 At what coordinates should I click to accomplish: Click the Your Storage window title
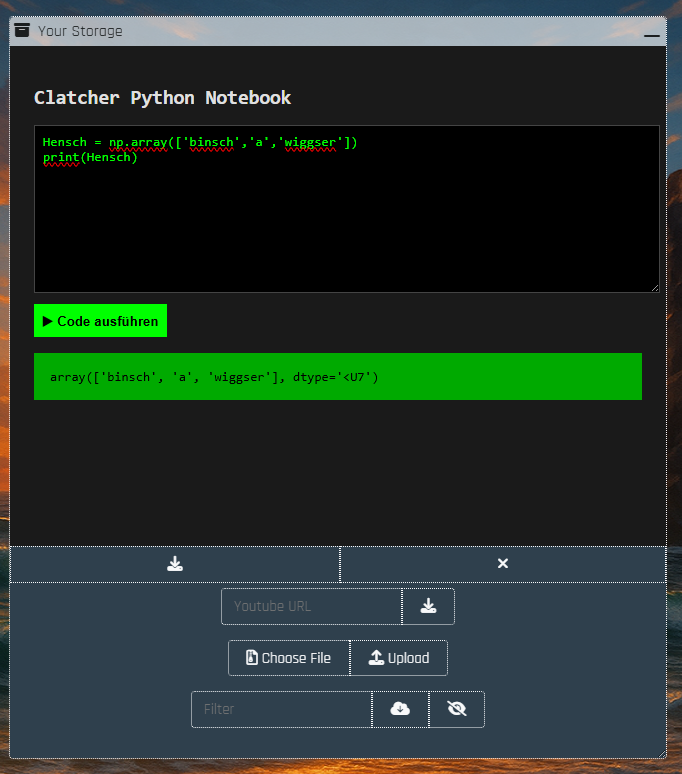(80, 31)
